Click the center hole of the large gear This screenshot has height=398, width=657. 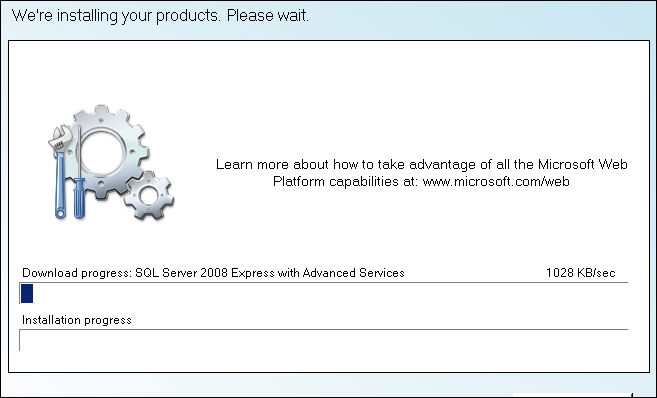pos(103,152)
